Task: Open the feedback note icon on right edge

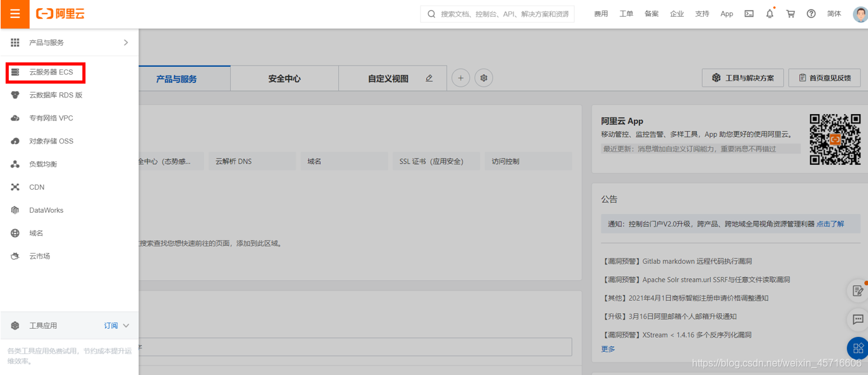Action: click(858, 290)
